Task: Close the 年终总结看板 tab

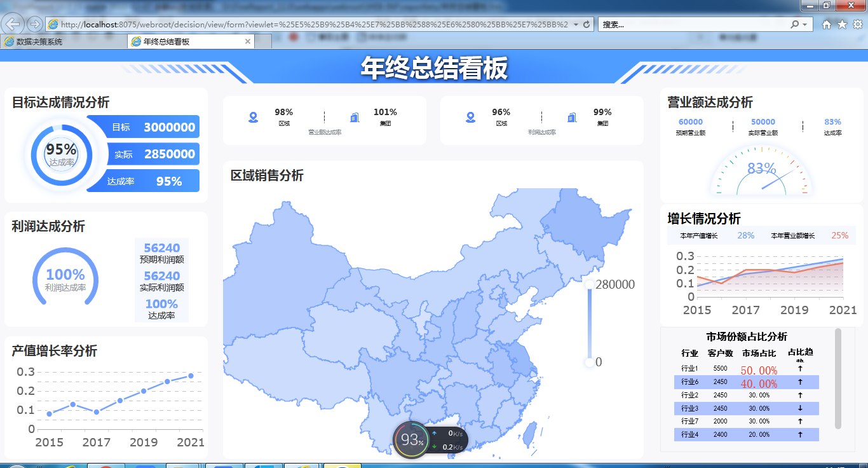Action: pos(248,42)
